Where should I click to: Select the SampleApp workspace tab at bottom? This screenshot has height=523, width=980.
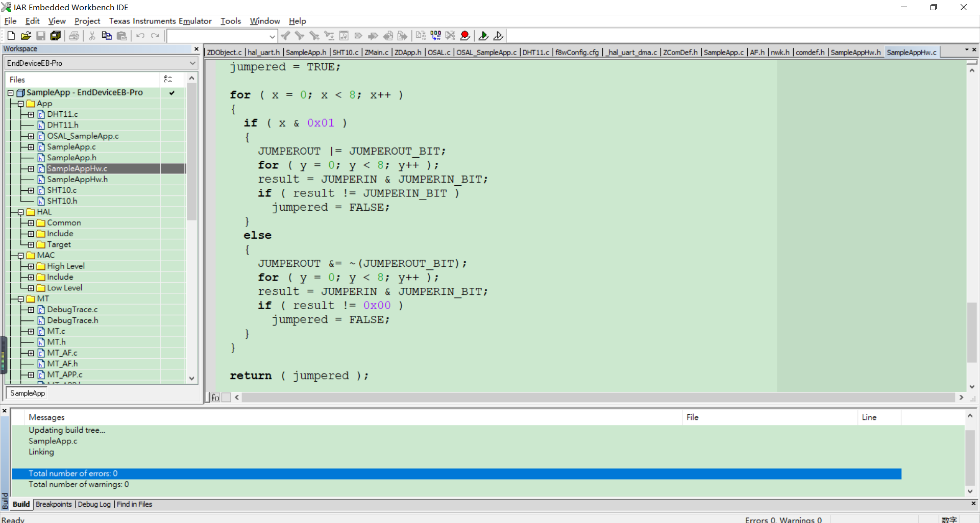28,393
